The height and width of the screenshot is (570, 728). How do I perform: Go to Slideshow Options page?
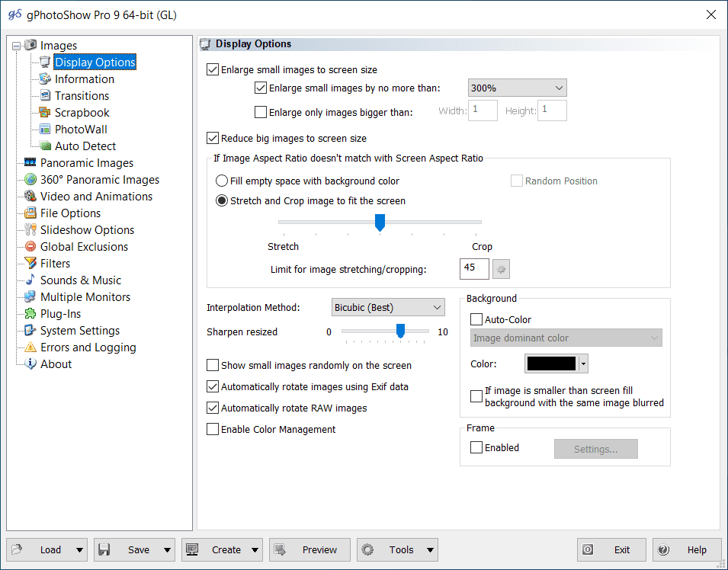pyautogui.click(x=87, y=230)
